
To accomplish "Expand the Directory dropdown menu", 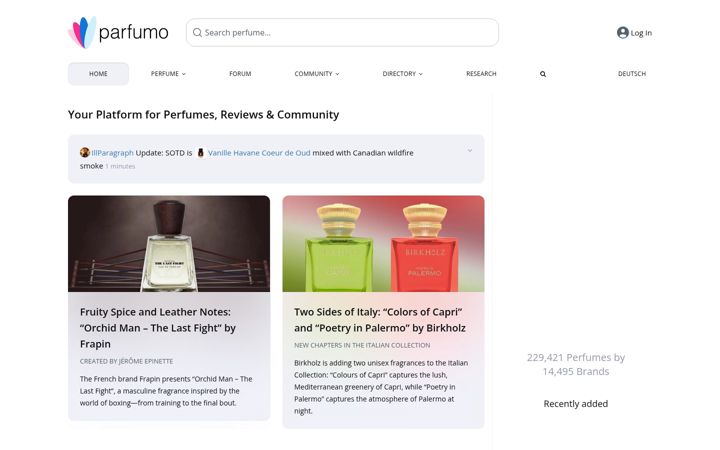I will click(403, 73).
